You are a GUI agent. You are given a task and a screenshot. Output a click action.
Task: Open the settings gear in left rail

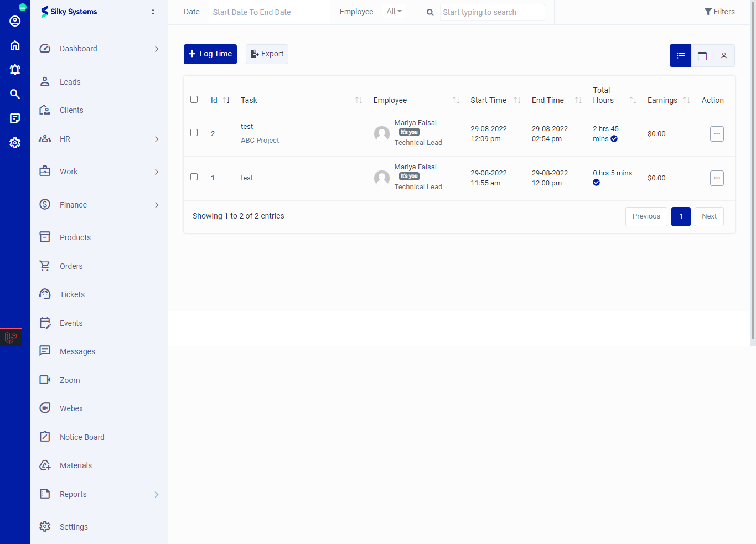pos(15,143)
